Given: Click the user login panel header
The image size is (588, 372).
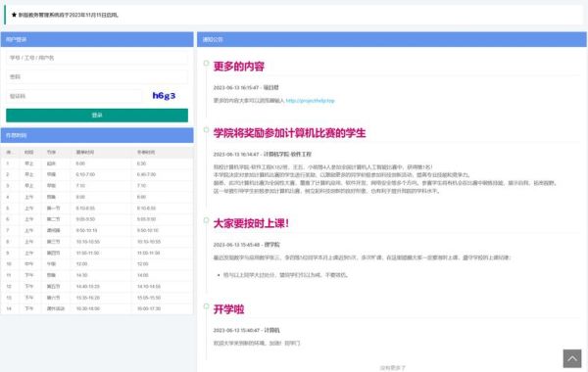Looking at the screenshot, I should [97, 39].
